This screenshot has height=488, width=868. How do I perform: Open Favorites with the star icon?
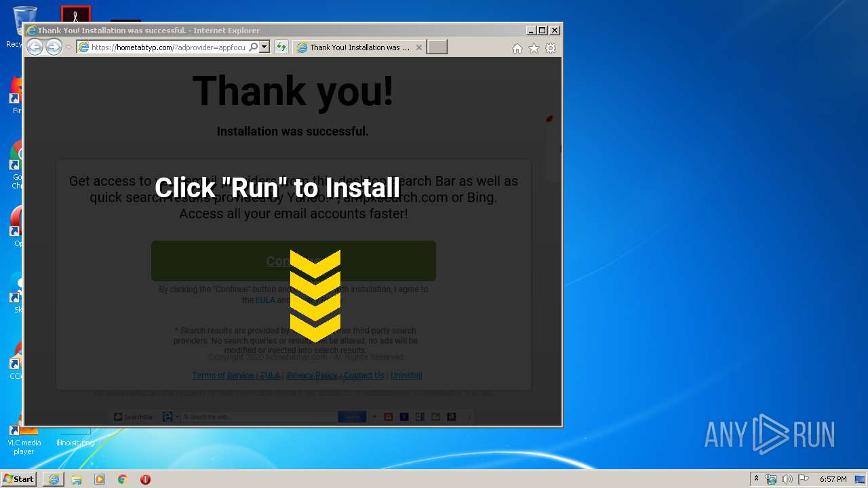[x=534, y=48]
